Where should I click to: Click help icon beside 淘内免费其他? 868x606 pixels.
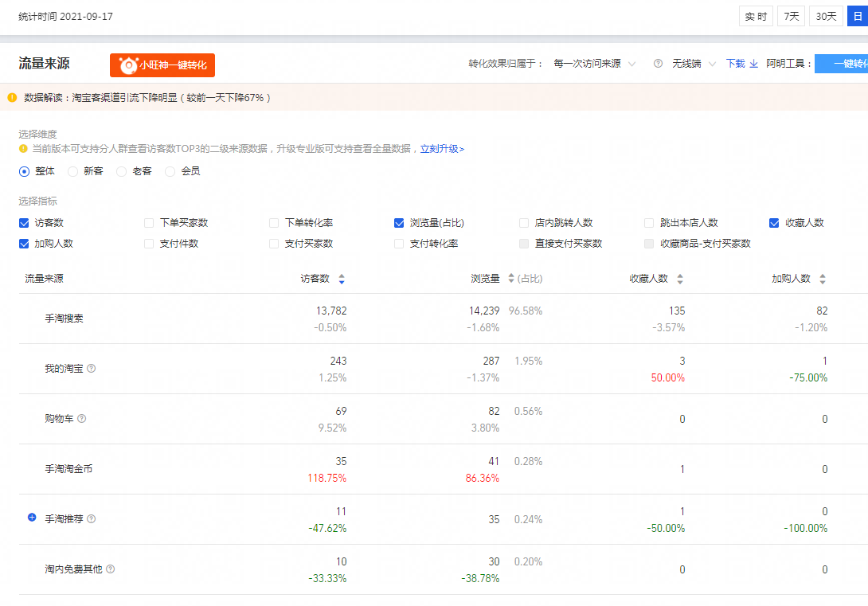111,569
